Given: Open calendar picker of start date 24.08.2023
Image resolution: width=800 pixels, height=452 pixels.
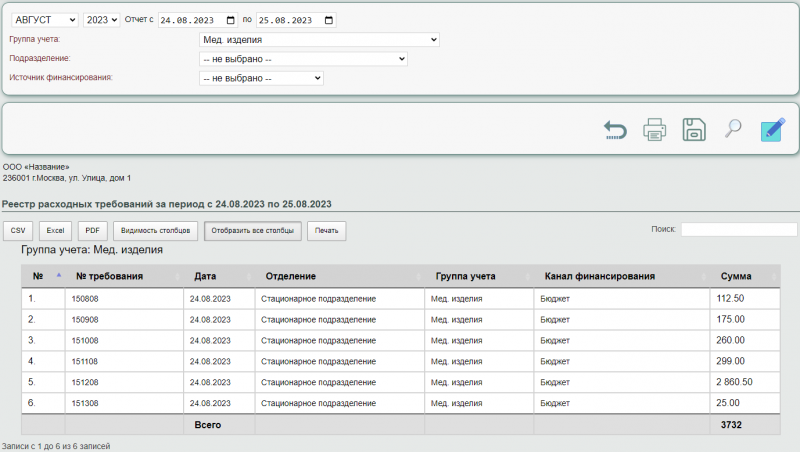Looking at the screenshot, I should (x=232, y=20).
